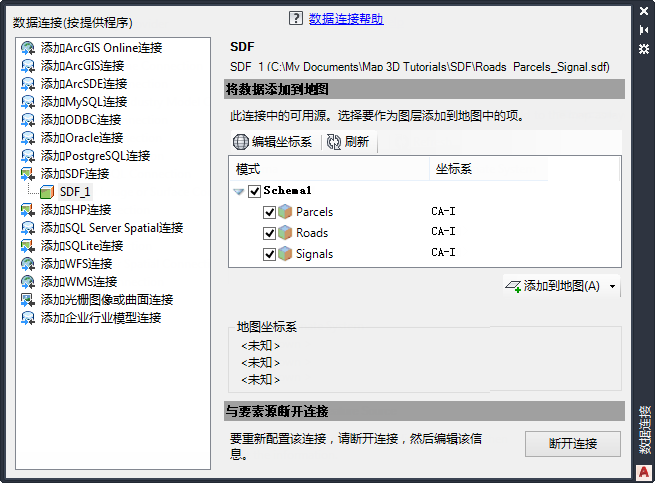Select the SDF_1 connection node
Image resolution: width=655 pixels, height=483 pixels.
[x=75, y=192]
